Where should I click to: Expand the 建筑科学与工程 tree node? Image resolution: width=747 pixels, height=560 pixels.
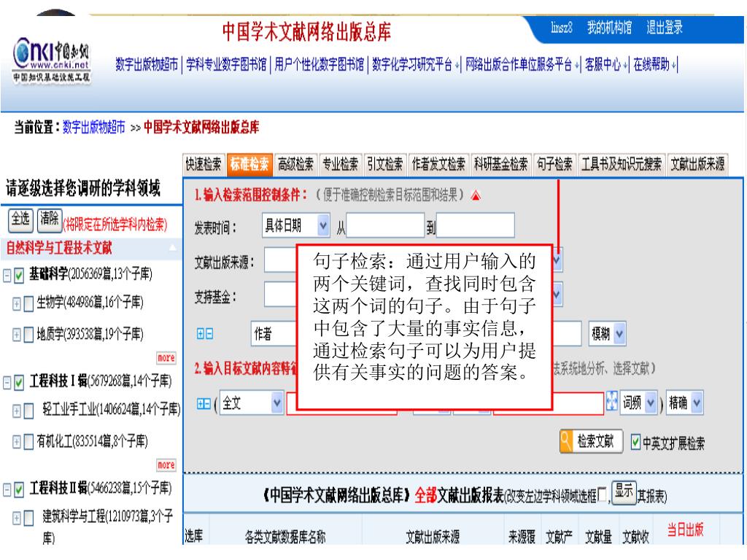(17, 518)
